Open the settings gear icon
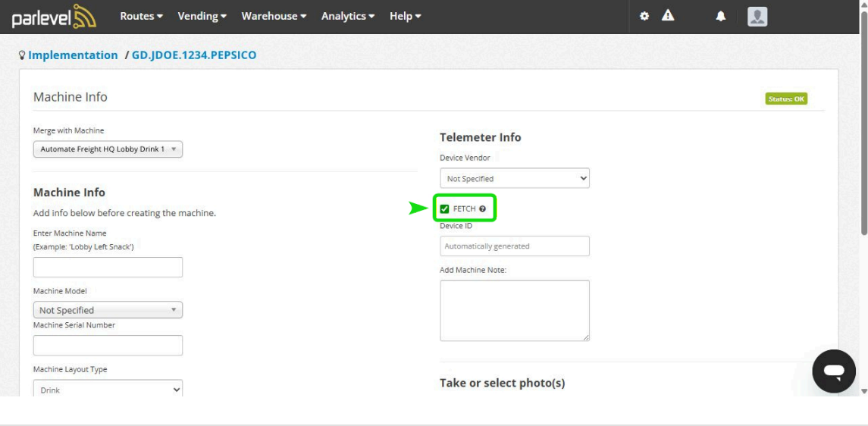 click(644, 16)
